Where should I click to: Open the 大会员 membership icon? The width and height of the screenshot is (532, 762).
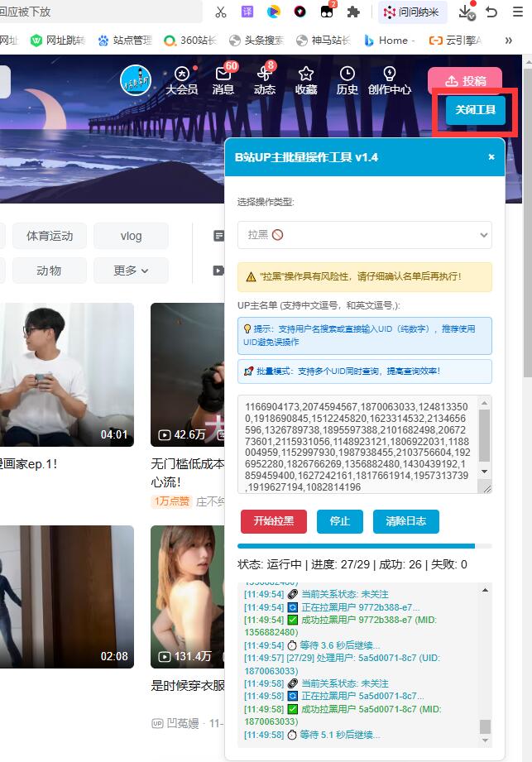(x=181, y=74)
